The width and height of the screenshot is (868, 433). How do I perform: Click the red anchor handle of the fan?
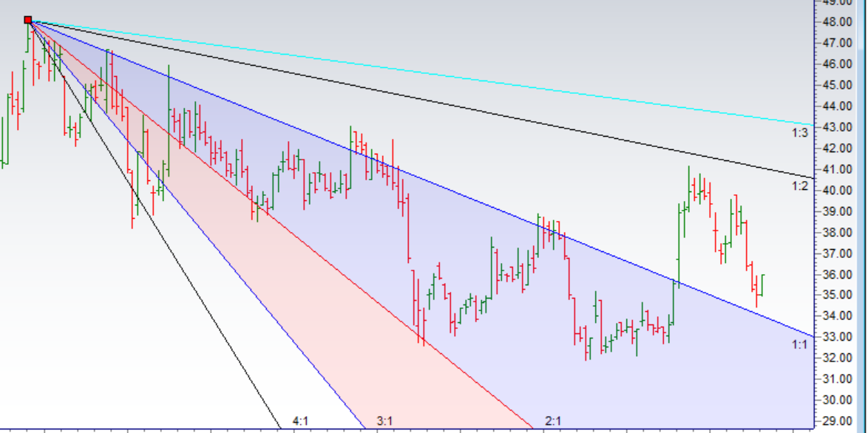(x=28, y=21)
